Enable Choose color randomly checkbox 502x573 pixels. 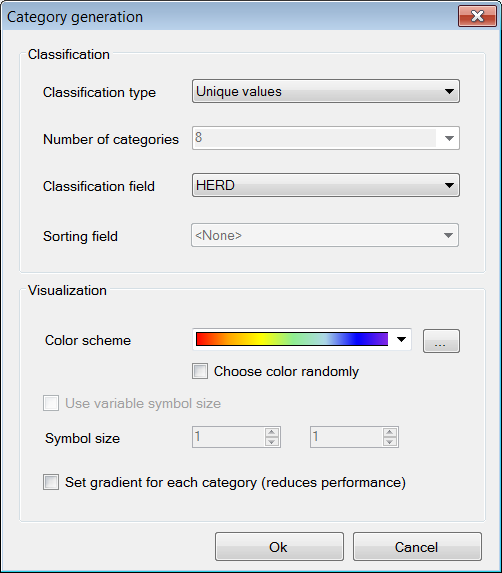click(x=200, y=371)
